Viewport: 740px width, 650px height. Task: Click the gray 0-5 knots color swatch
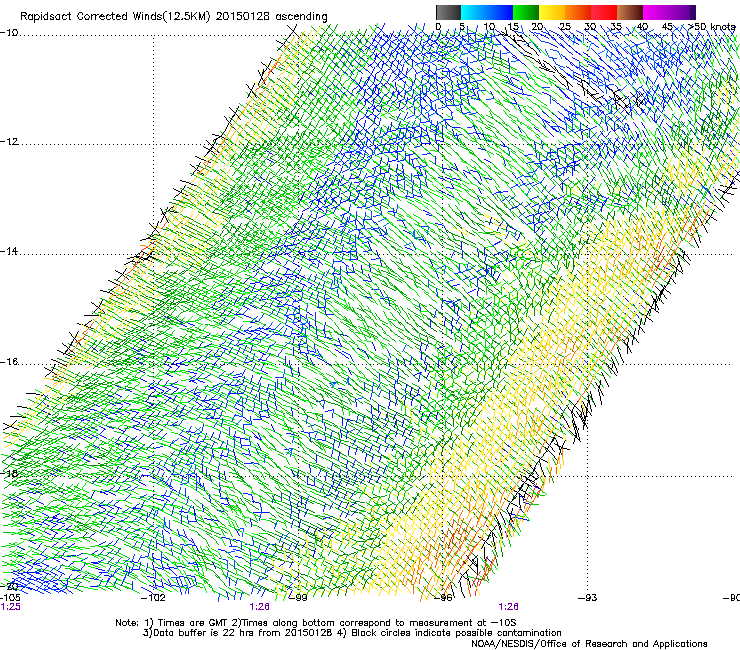pyautogui.click(x=449, y=12)
